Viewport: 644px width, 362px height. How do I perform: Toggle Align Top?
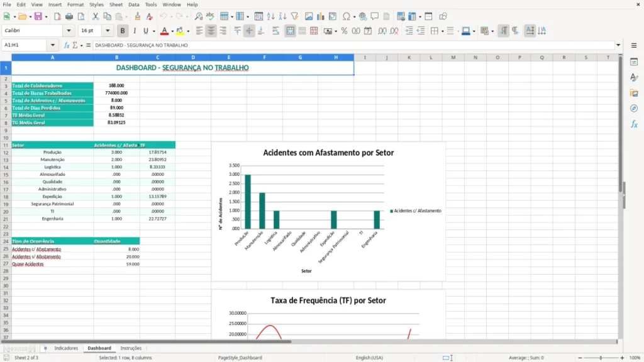point(237,31)
